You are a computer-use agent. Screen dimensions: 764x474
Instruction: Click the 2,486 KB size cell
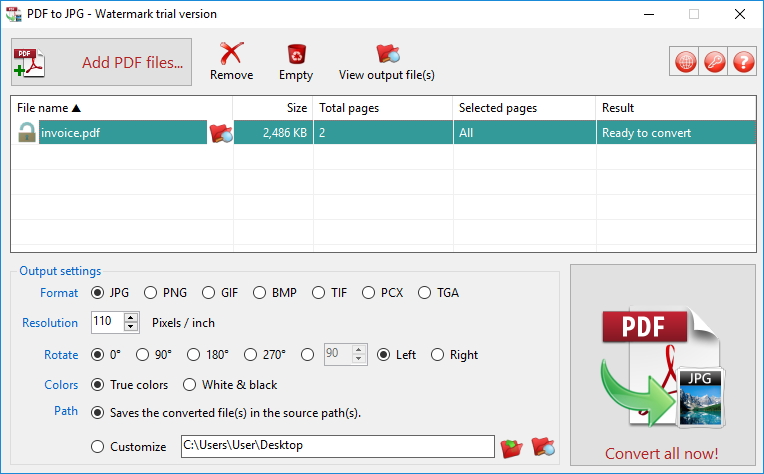pos(273,133)
